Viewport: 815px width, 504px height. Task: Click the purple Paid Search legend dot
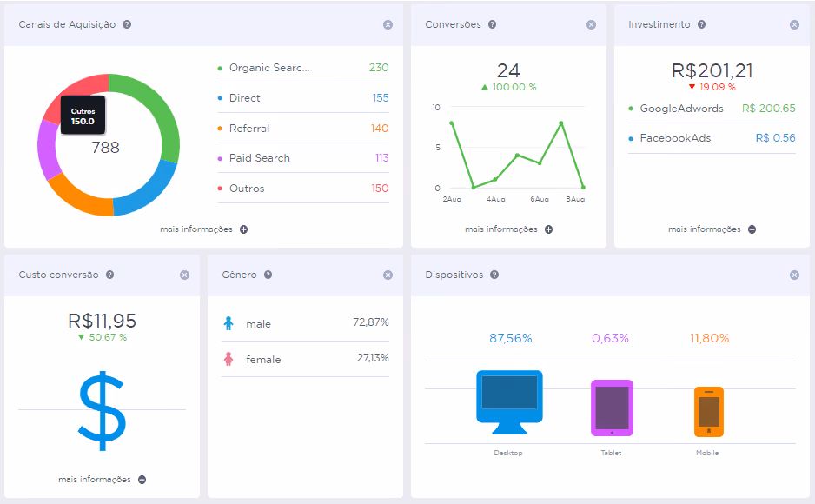pos(220,158)
